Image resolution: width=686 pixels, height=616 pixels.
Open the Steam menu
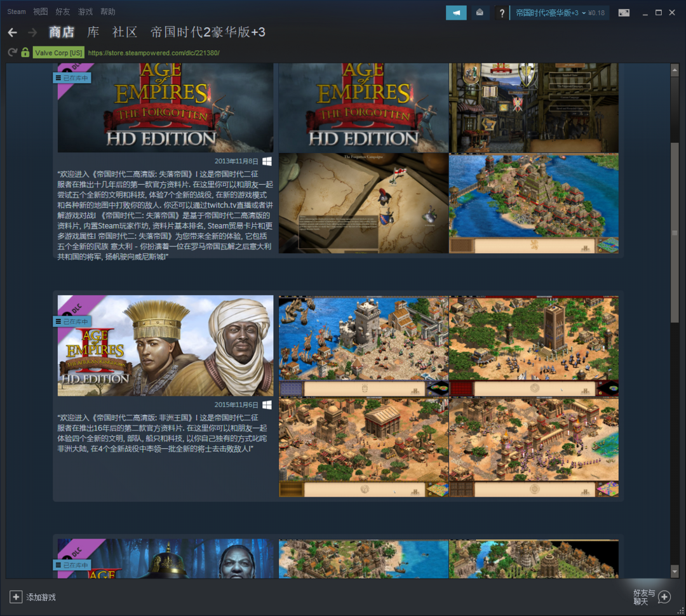click(x=17, y=11)
